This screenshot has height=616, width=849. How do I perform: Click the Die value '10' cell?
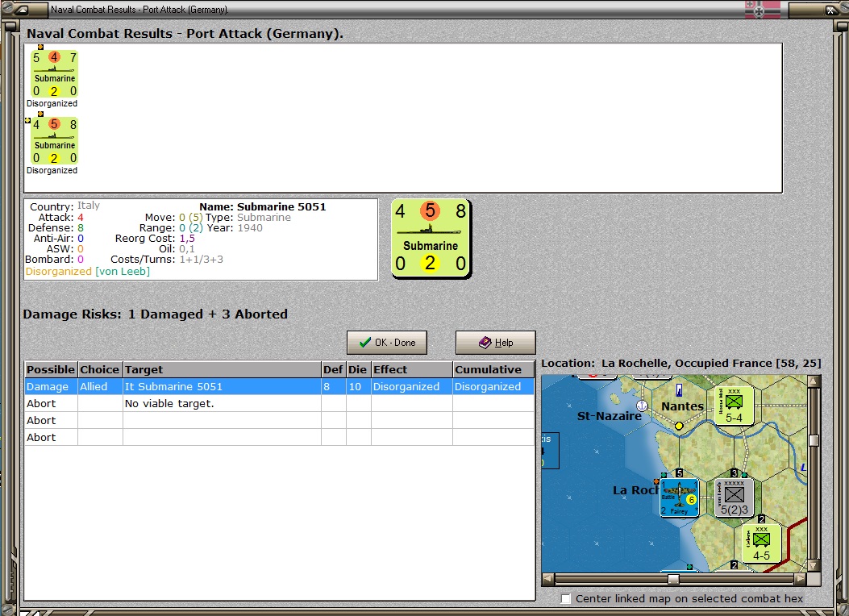359,386
